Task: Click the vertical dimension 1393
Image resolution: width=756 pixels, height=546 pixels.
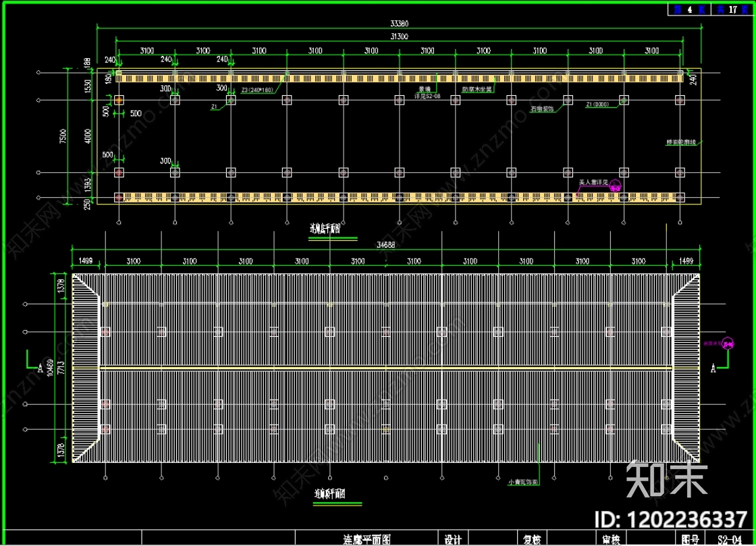Action: pyautogui.click(x=88, y=185)
